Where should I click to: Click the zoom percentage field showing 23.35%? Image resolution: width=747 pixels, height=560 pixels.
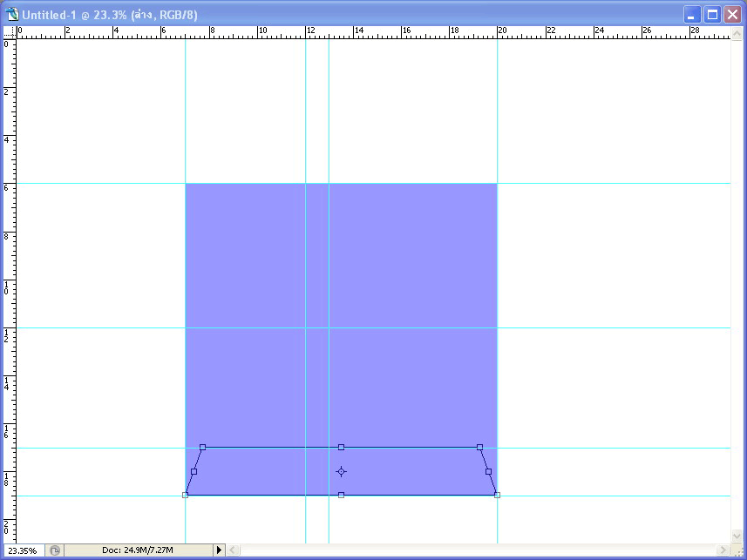click(x=23, y=550)
